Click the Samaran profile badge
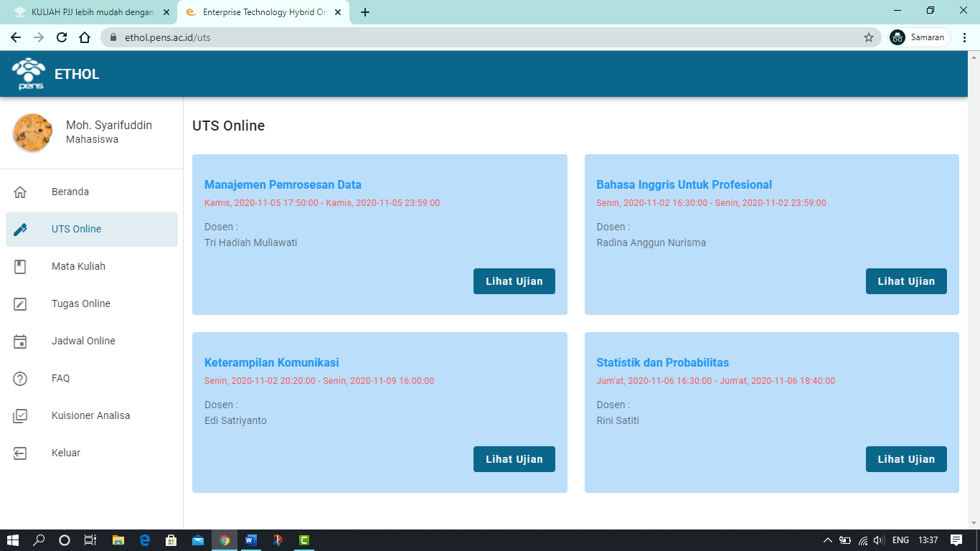The height and width of the screenshot is (551, 980). (919, 37)
